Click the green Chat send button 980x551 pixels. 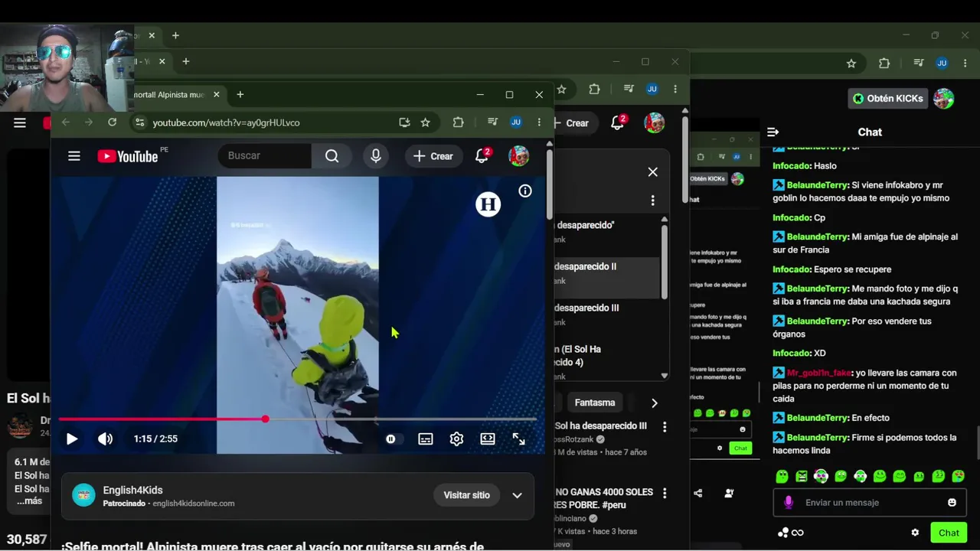tap(949, 533)
